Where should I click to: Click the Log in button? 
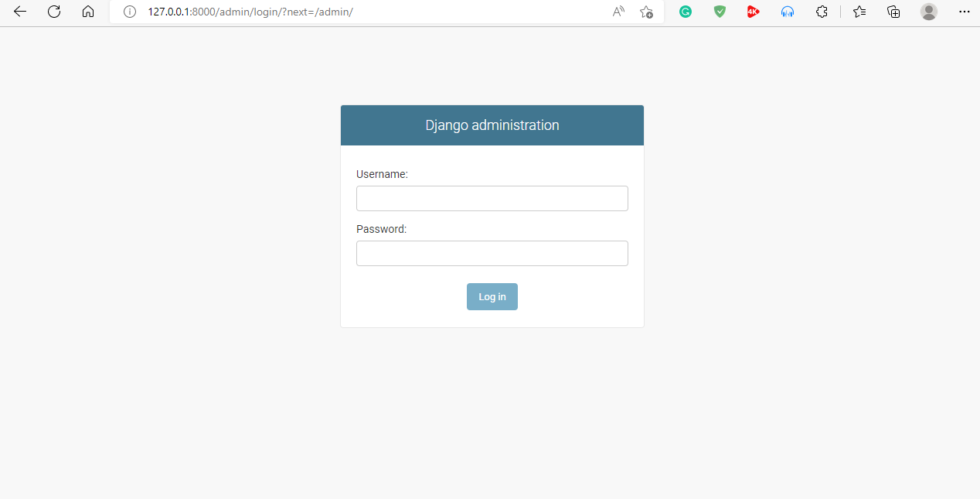[492, 297]
